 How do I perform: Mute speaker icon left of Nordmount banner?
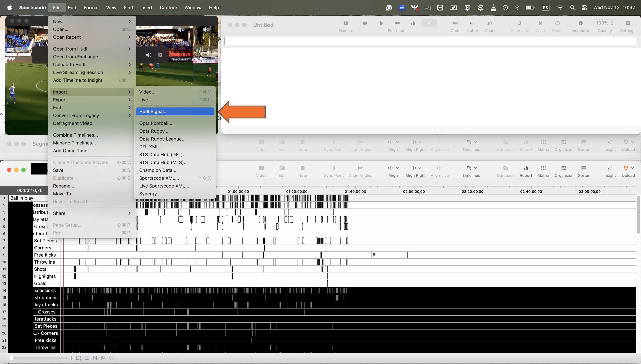click(149, 55)
